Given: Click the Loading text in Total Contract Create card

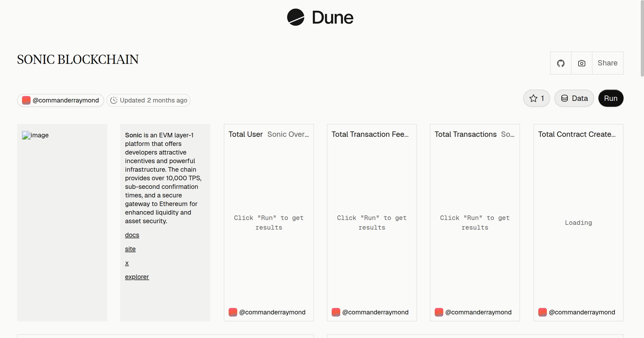Looking at the screenshot, I should [x=579, y=223].
